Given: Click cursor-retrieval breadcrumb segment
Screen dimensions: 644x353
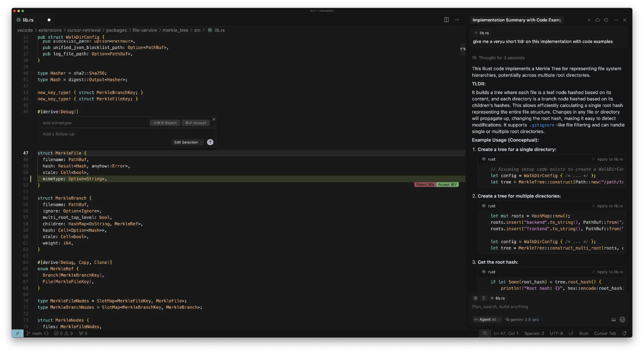Looking at the screenshot, I should (84, 30).
